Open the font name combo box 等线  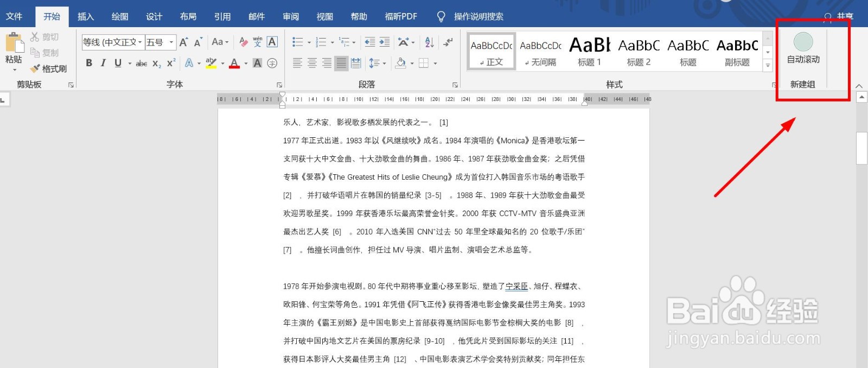tap(113, 42)
